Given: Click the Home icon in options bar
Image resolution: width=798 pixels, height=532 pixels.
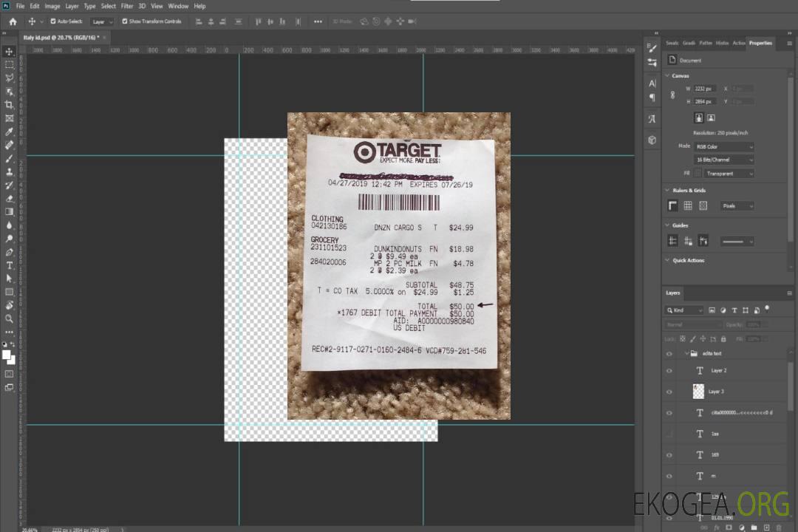Looking at the screenshot, I should pos(13,21).
